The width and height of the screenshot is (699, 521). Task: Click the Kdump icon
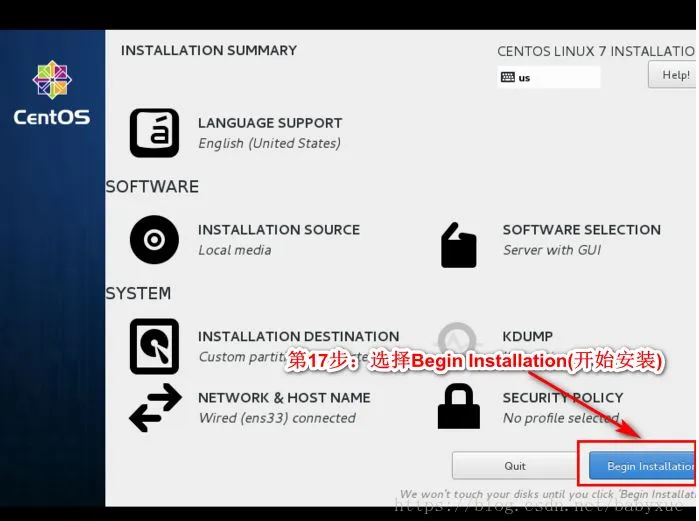[458, 339]
